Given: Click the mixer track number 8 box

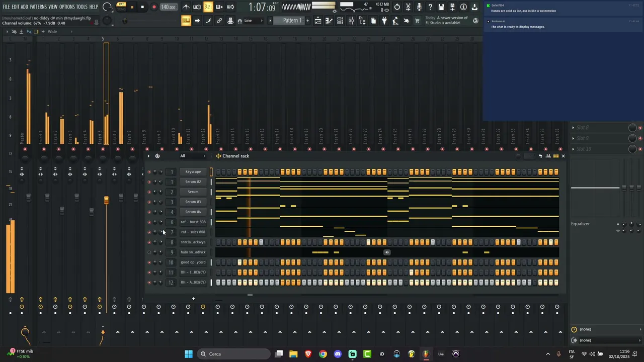Looking at the screenshot, I should [172, 242].
